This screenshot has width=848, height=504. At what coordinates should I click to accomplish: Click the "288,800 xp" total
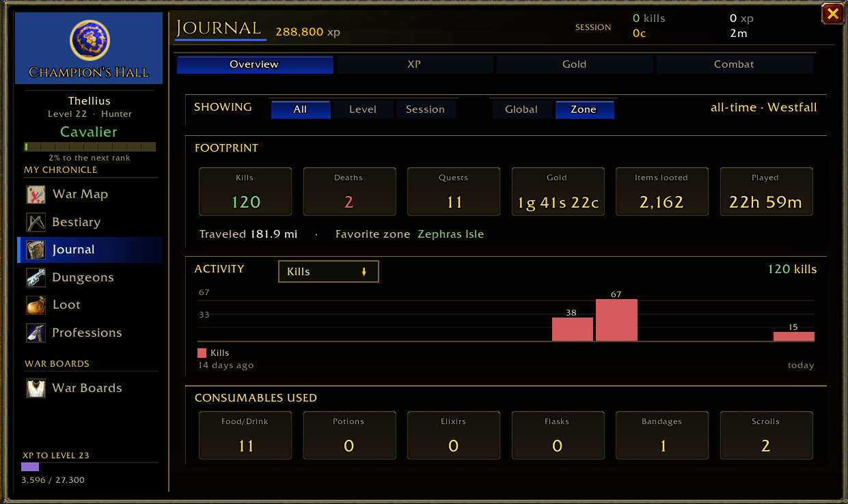(307, 32)
